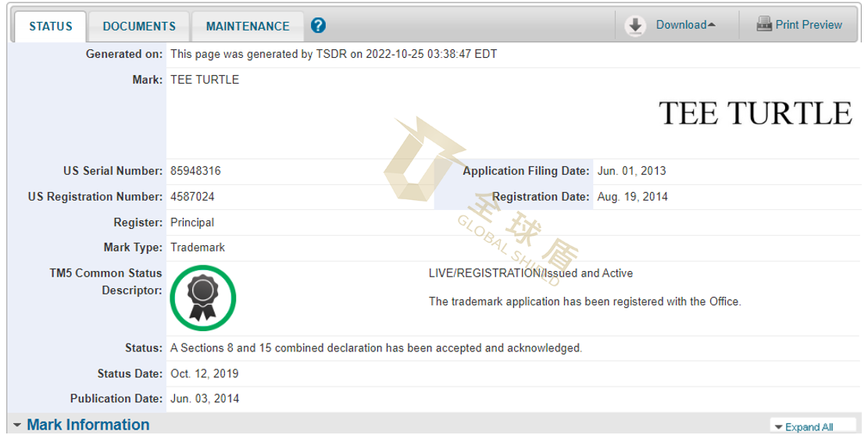Screen dimensions: 868x435
Task: Click the LIVE/REGISTRATION status descriptor text
Action: coord(530,273)
